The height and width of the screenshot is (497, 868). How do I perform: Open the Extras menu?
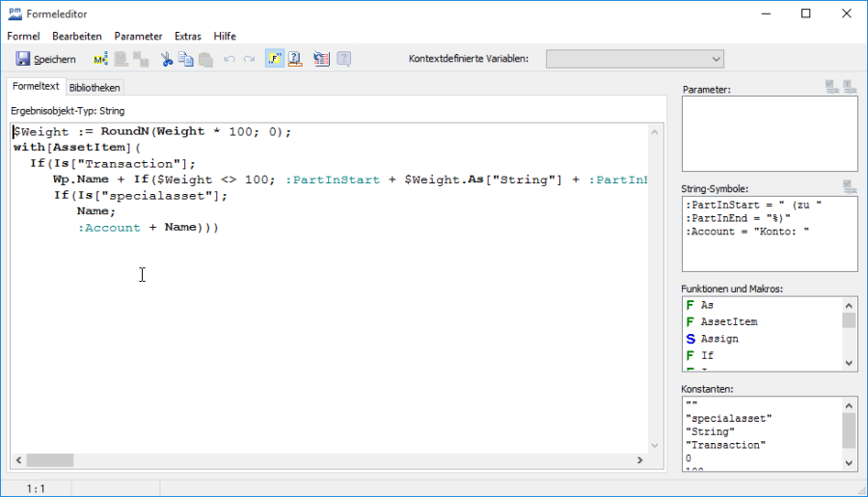(187, 36)
